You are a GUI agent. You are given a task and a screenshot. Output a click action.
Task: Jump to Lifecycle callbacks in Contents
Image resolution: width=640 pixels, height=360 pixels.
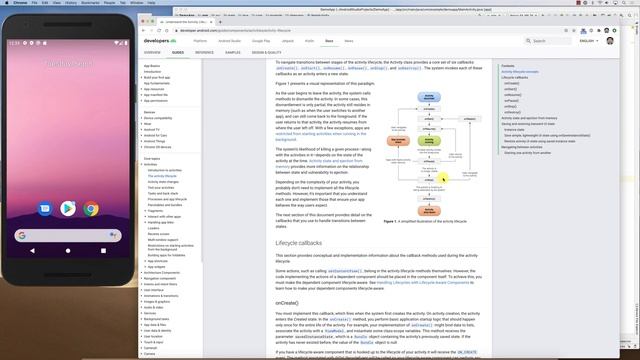515,78
